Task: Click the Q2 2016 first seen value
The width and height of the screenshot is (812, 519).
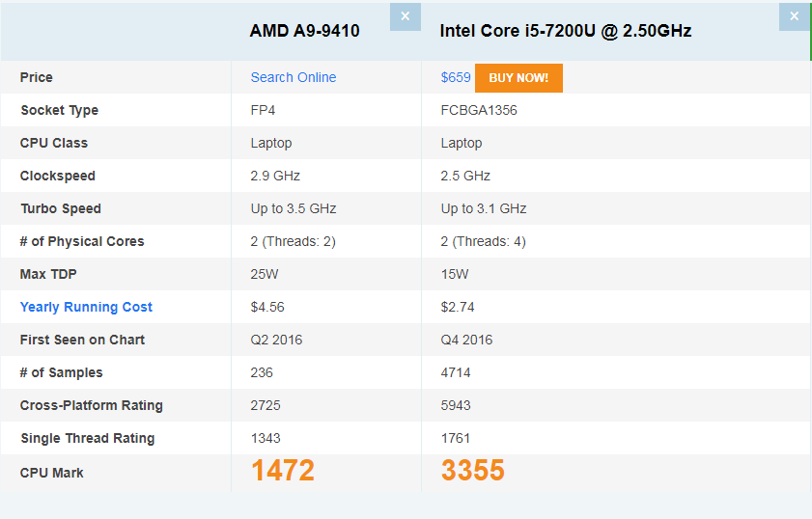Action: coord(275,340)
